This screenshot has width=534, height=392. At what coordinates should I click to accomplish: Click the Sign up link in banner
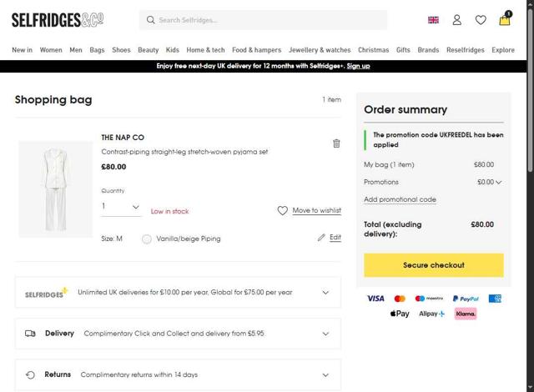(x=358, y=66)
